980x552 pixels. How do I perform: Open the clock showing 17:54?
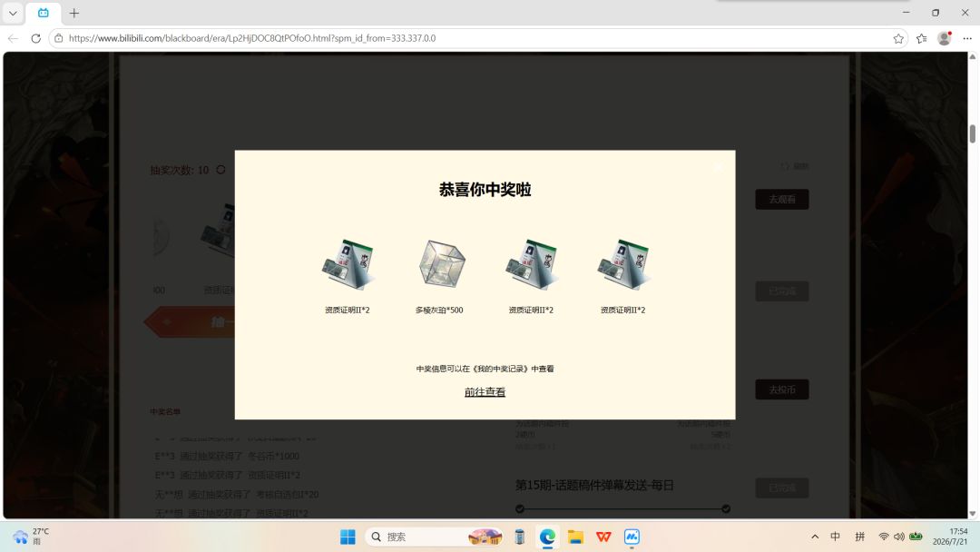coord(951,537)
